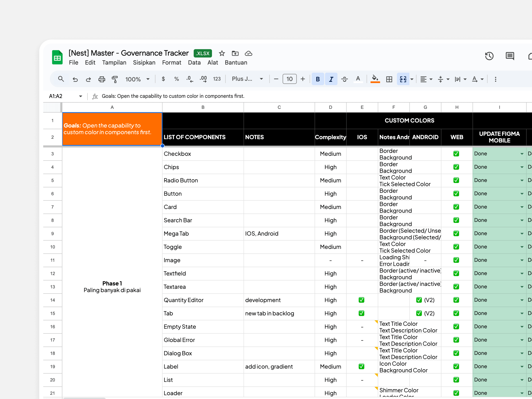Expand the Plus J... font family dropdown
The height and width of the screenshot is (399, 532).
[x=247, y=79]
